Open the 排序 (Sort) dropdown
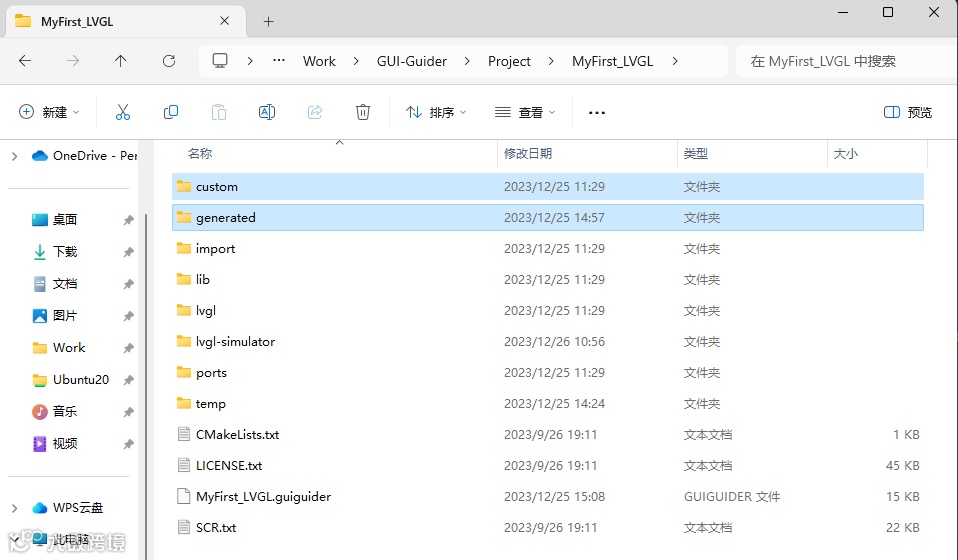 [436, 112]
